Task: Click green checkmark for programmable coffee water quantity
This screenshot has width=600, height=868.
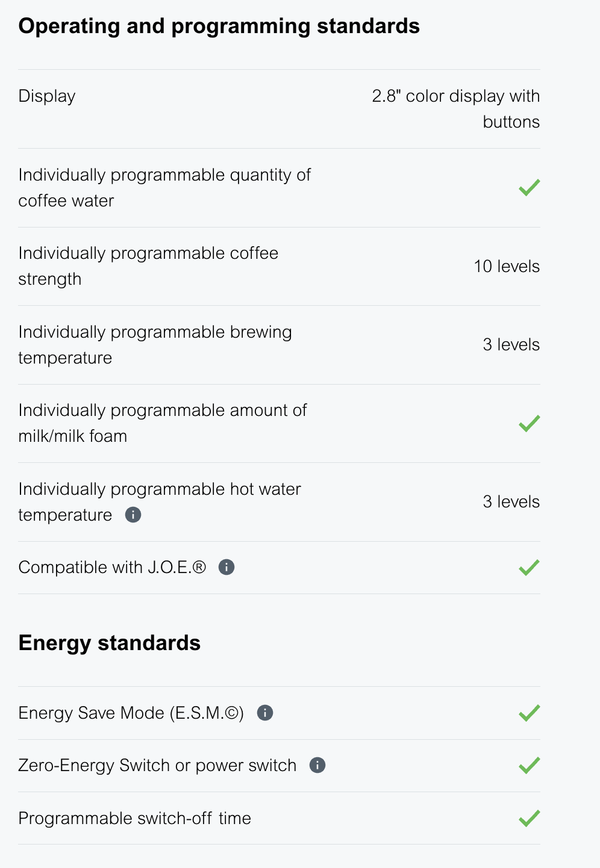Action: [529, 188]
